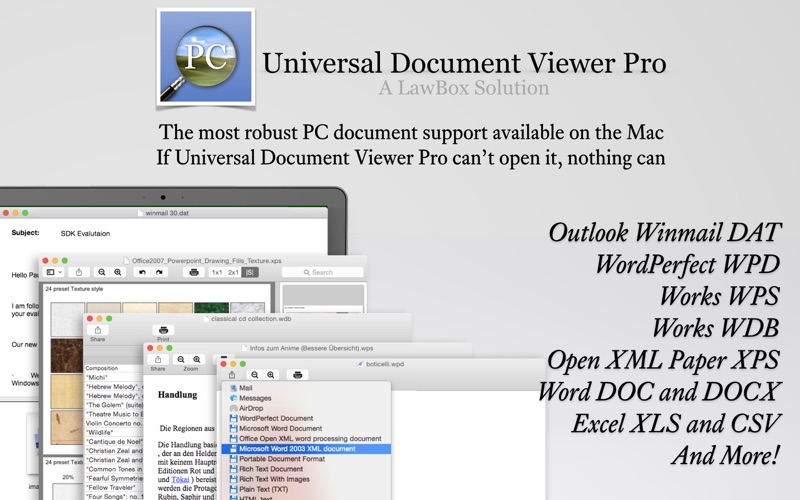Export as Microsoft Word Document
Viewport: 800px width, 500px height.
coord(306,429)
